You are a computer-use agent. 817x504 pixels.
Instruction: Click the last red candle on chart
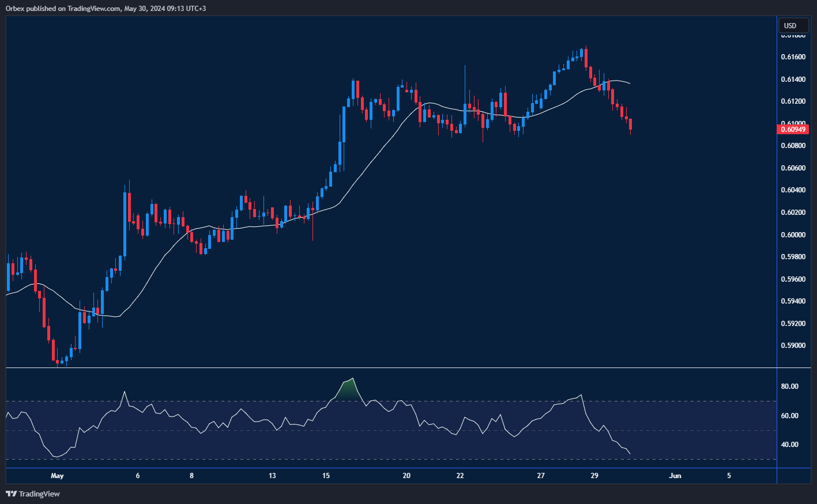coord(630,124)
